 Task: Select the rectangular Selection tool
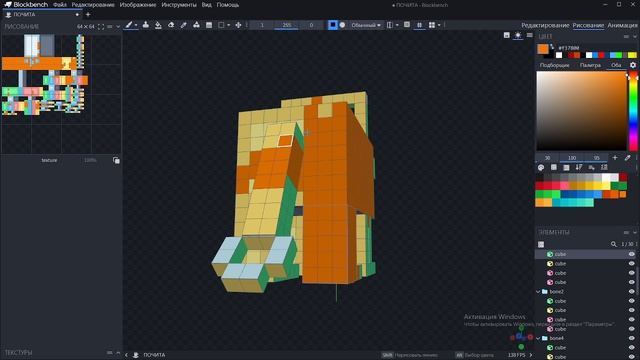221,25
